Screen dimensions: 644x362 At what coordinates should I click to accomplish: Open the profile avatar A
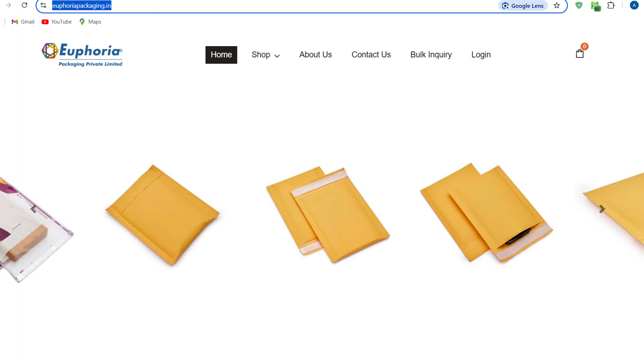(634, 5)
